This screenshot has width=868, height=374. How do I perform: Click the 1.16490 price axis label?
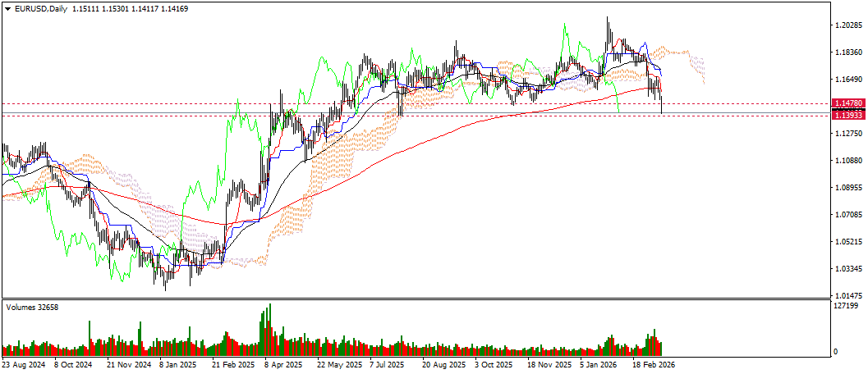point(850,80)
